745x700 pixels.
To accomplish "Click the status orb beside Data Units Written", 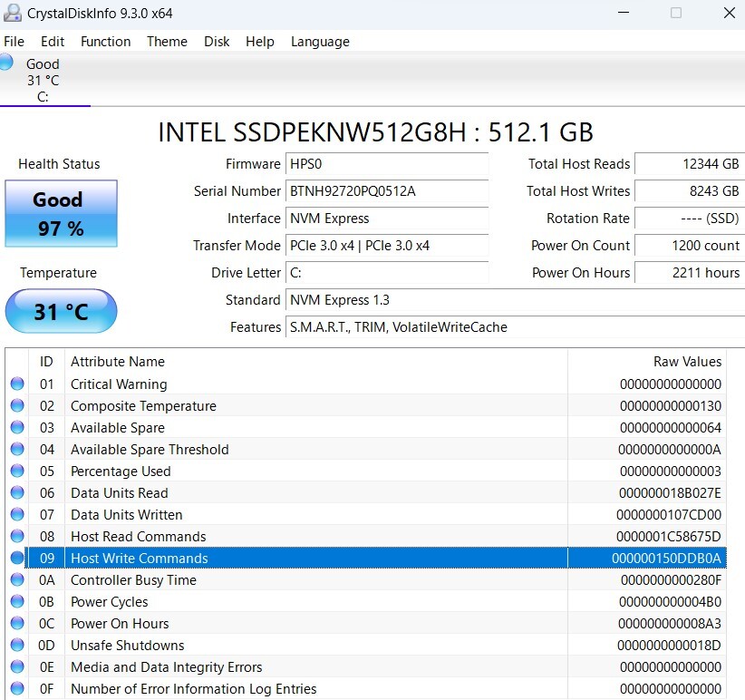I will click(17, 515).
